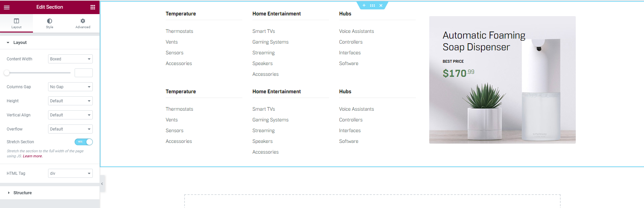Open the widgets grid panel icon
644x208 pixels.
pos(93,7)
